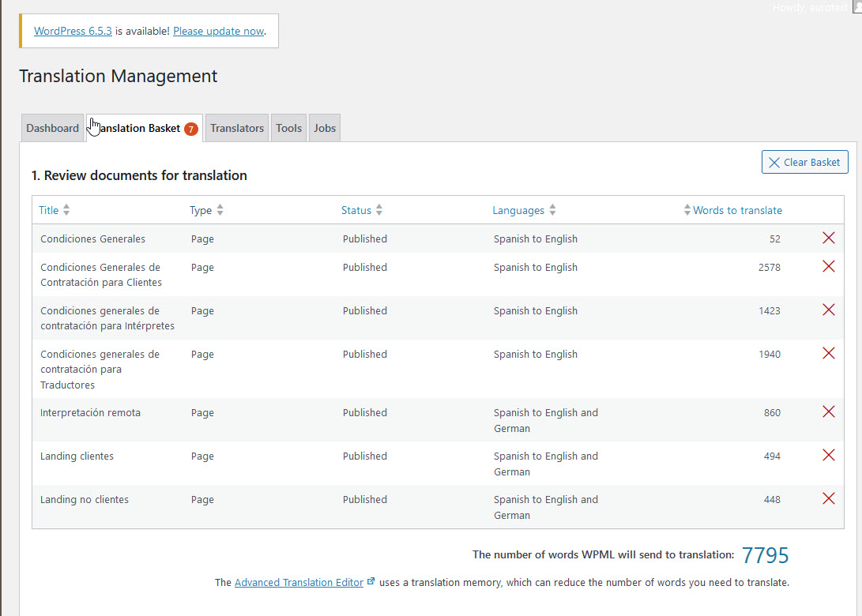Open the Tools tab
Screen dimensions: 862x616
[288, 128]
